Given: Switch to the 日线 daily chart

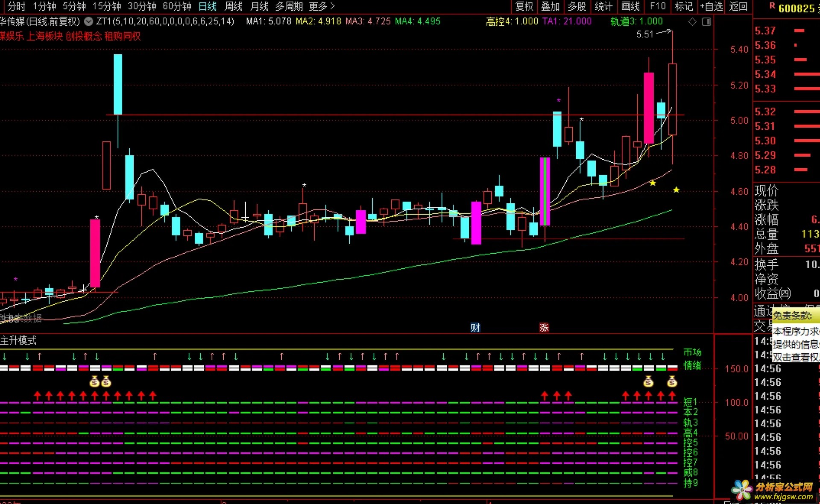Looking at the screenshot, I should (208, 6).
